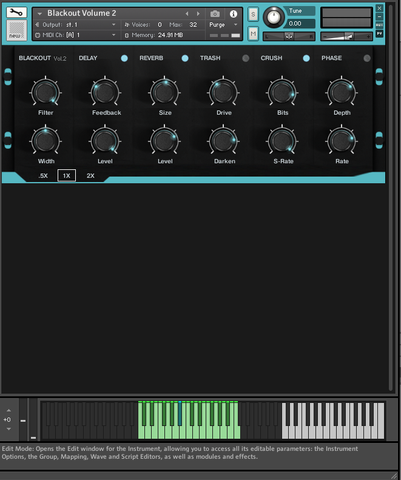Adjust the pan slider in header
The image size is (401, 480).
[289, 36]
